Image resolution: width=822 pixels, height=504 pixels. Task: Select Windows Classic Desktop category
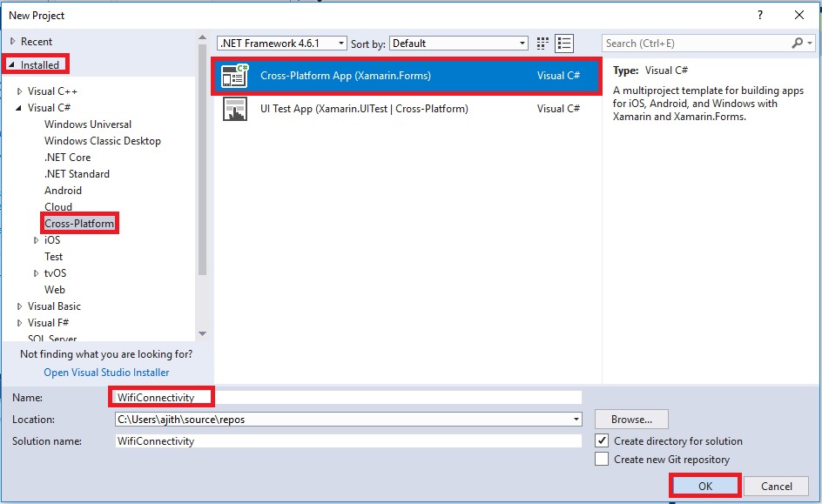pyautogui.click(x=102, y=141)
